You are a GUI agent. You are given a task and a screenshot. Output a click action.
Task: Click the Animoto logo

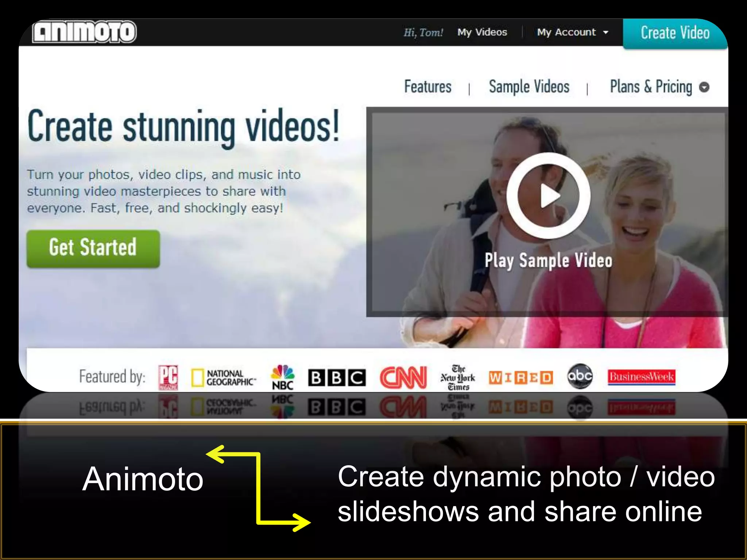pyautogui.click(x=84, y=32)
